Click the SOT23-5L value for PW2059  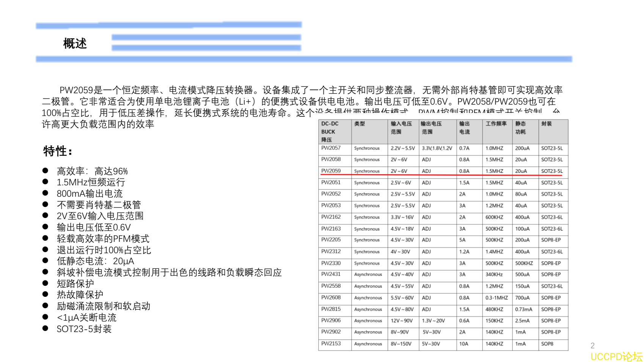(x=551, y=171)
